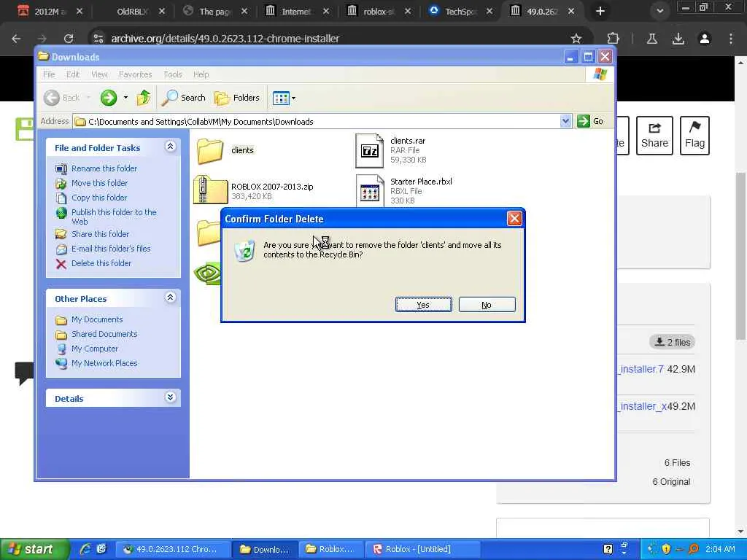The width and height of the screenshot is (747, 560).
Task: Select the ROBLOX 2007-2013.zip icon
Action: (210, 190)
